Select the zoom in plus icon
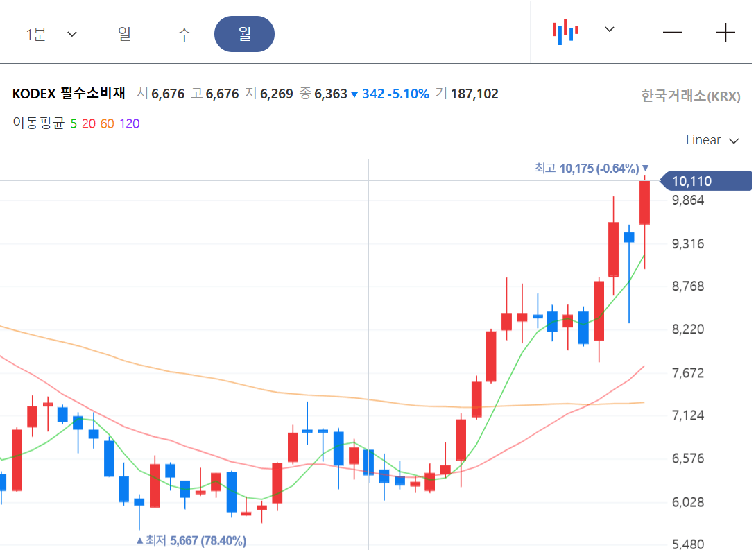 point(725,31)
